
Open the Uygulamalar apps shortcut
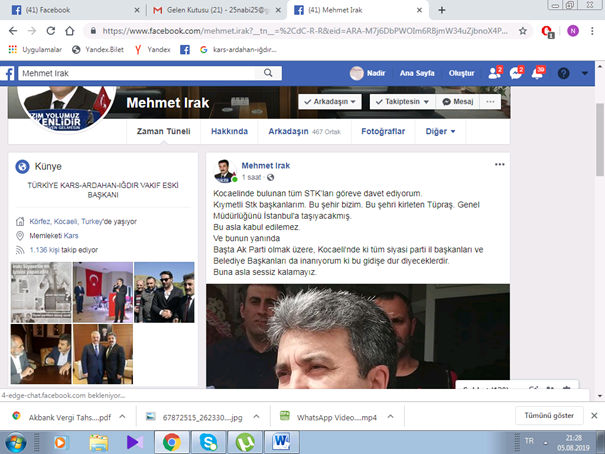35,49
